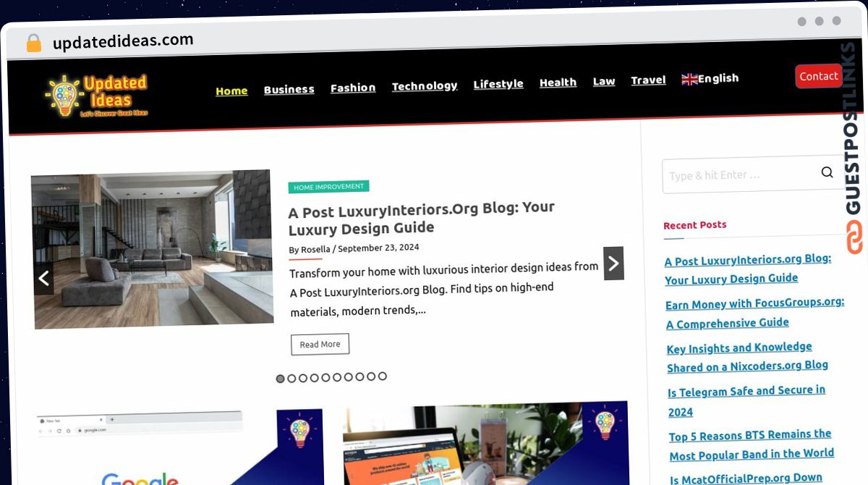Open the Fashion category
The image size is (868, 485).
click(353, 88)
